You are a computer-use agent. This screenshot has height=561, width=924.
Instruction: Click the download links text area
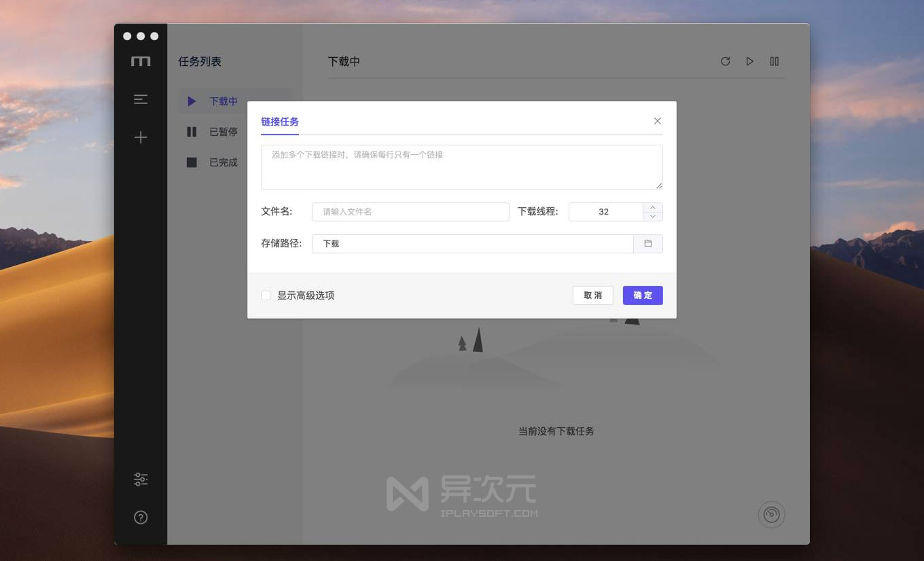[461, 166]
